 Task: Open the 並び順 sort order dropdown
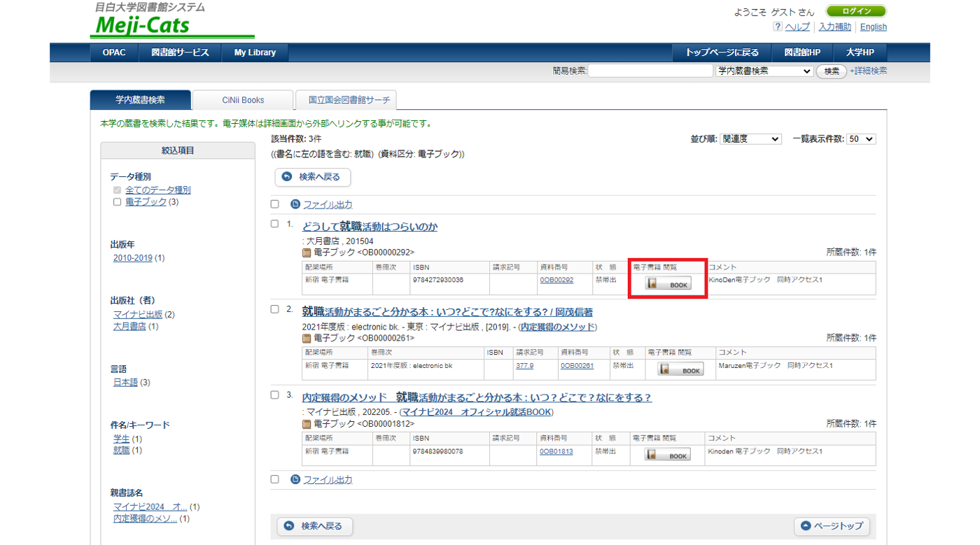pos(750,139)
